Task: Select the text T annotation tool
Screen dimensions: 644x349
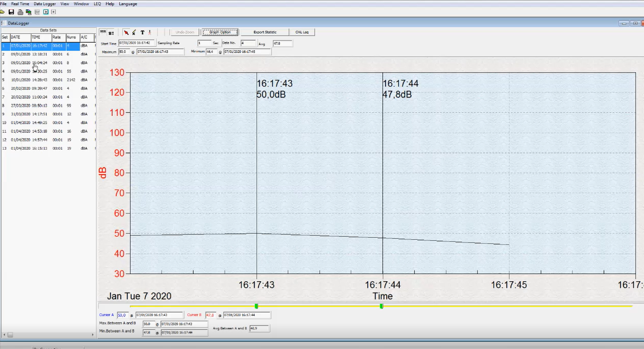Action: coord(142,32)
